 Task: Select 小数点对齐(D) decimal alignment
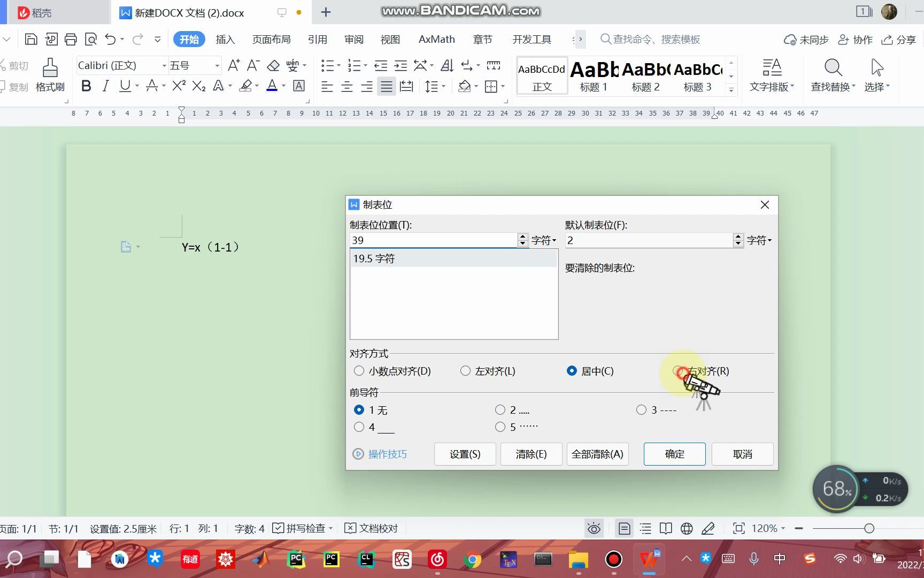[359, 370]
